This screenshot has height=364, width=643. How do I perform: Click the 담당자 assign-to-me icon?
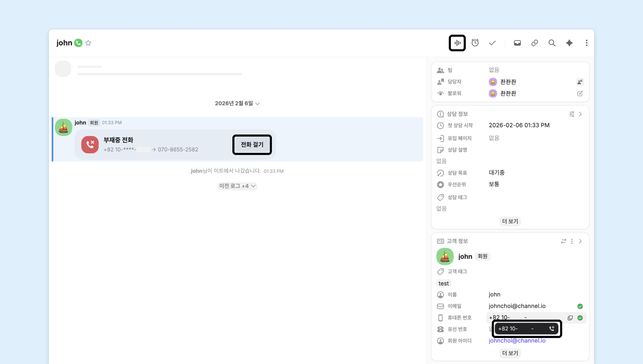580,82
